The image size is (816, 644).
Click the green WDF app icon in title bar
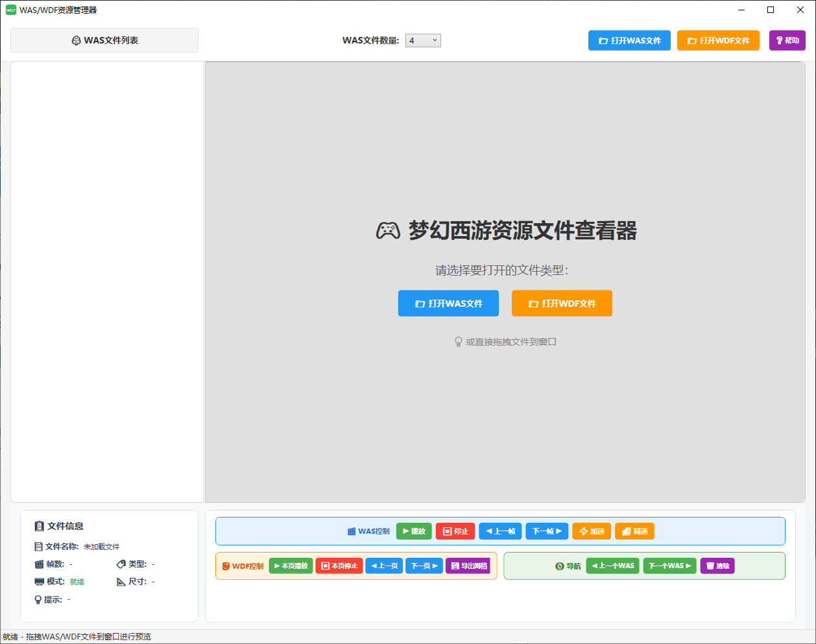pyautogui.click(x=10, y=10)
